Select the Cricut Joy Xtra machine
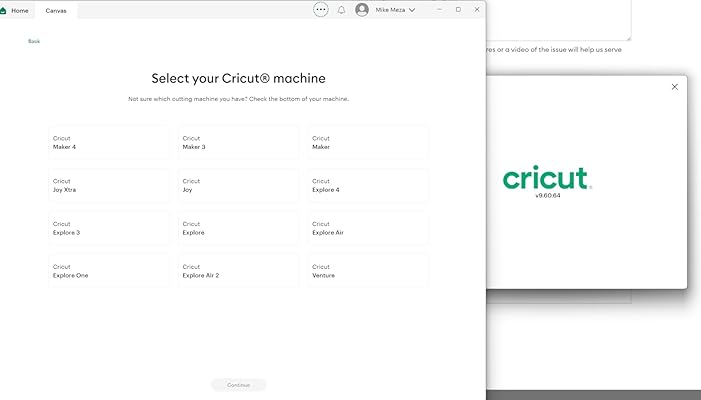This screenshot has height=400, width=701. (109, 185)
